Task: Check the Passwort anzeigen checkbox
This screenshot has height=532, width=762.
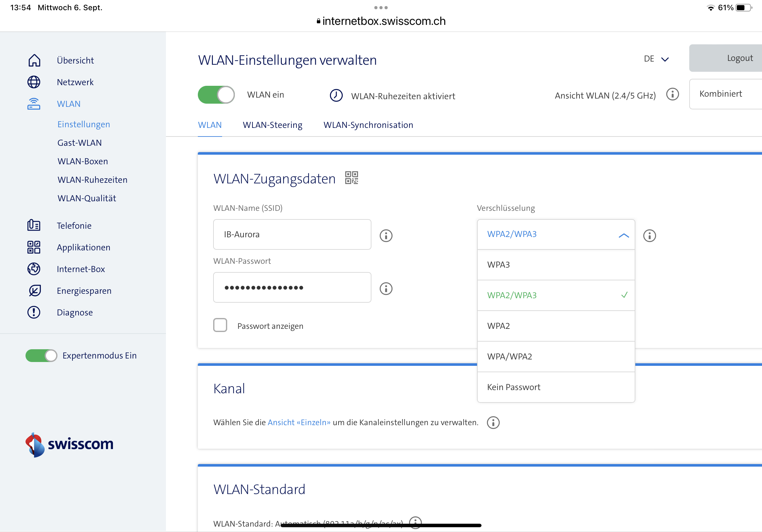Action: (x=220, y=325)
